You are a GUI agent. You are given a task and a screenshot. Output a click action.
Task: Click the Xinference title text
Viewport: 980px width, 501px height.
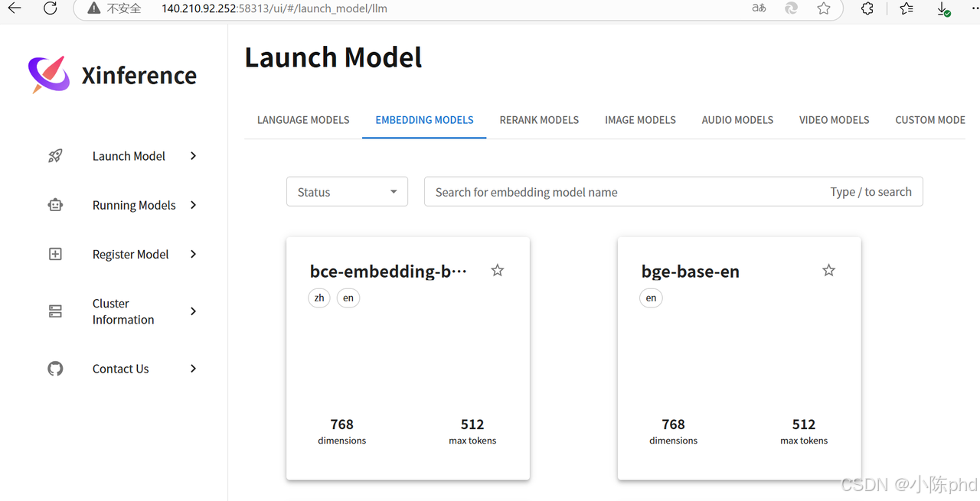[x=139, y=75]
